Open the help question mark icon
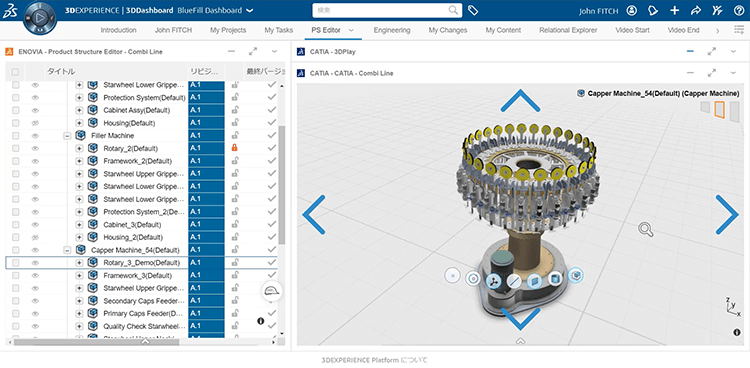Image resolution: width=750 pixels, height=368 pixels. click(739, 11)
